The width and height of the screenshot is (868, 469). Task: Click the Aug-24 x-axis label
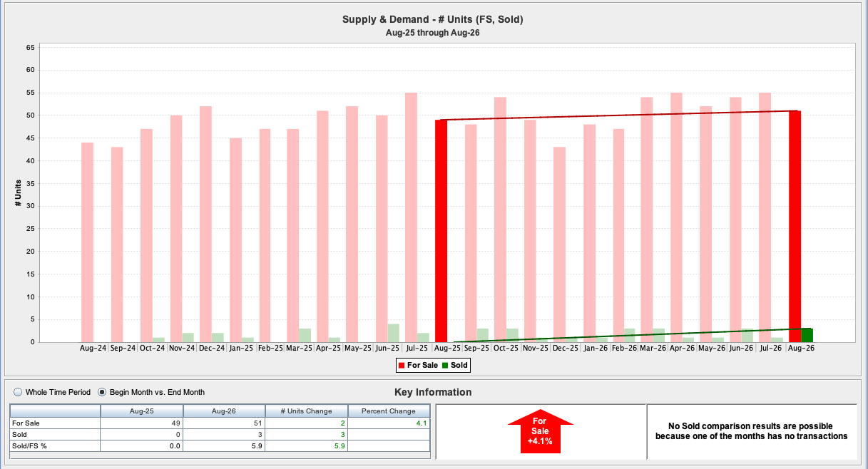(x=93, y=349)
